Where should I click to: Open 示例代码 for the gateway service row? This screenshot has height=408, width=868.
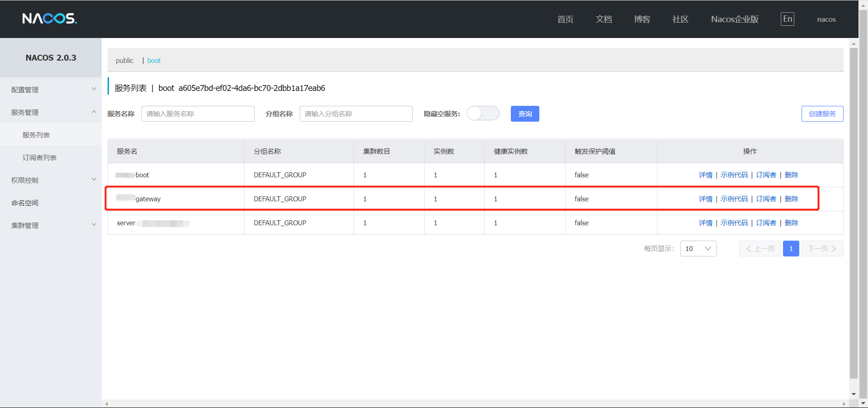[x=734, y=199]
